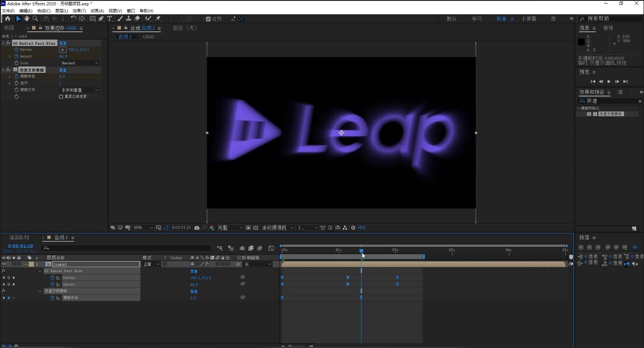The width and height of the screenshot is (644, 348).
Task: Select the Roto Brush tool
Action: click(148, 19)
